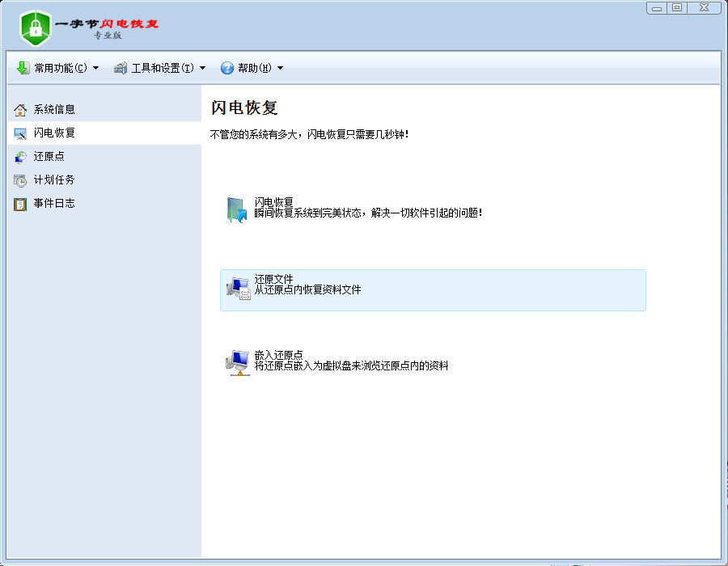Open 计划任务 in the sidebar
728x566 pixels.
click(104, 180)
